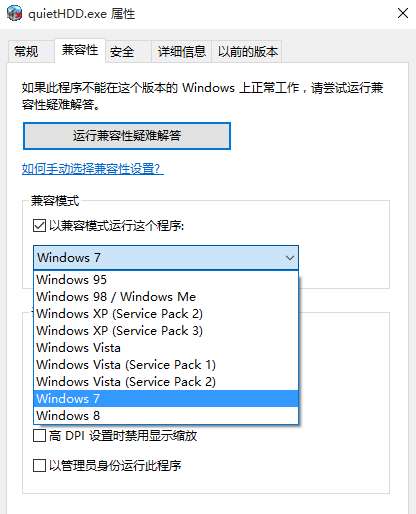The height and width of the screenshot is (514, 416).
Task: Choose Windows 98 / Windows Me option
Action: (x=166, y=297)
